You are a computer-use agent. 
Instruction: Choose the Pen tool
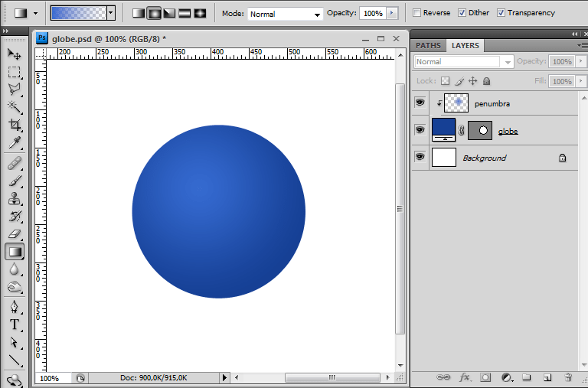pyautogui.click(x=15, y=306)
